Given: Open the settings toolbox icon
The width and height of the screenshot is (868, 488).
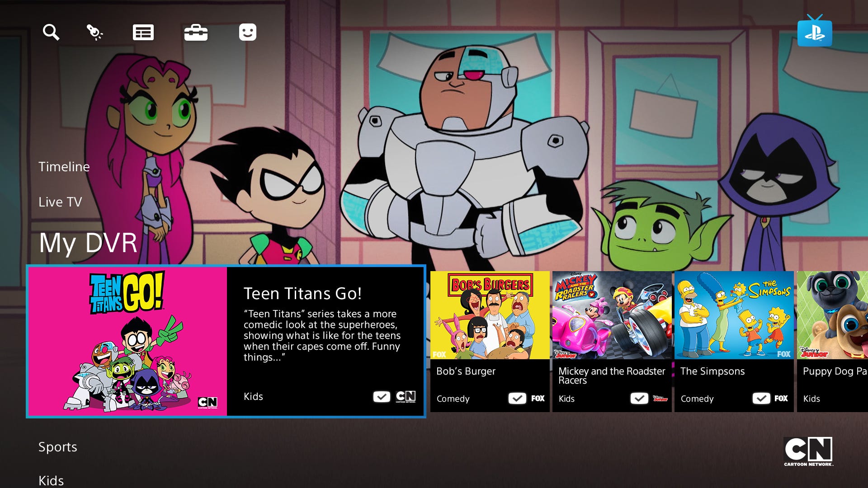Looking at the screenshot, I should [196, 33].
